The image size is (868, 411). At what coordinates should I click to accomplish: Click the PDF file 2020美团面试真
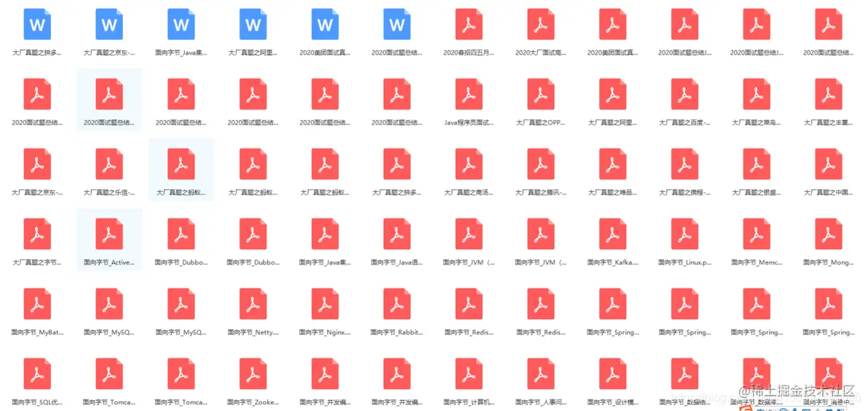click(613, 25)
